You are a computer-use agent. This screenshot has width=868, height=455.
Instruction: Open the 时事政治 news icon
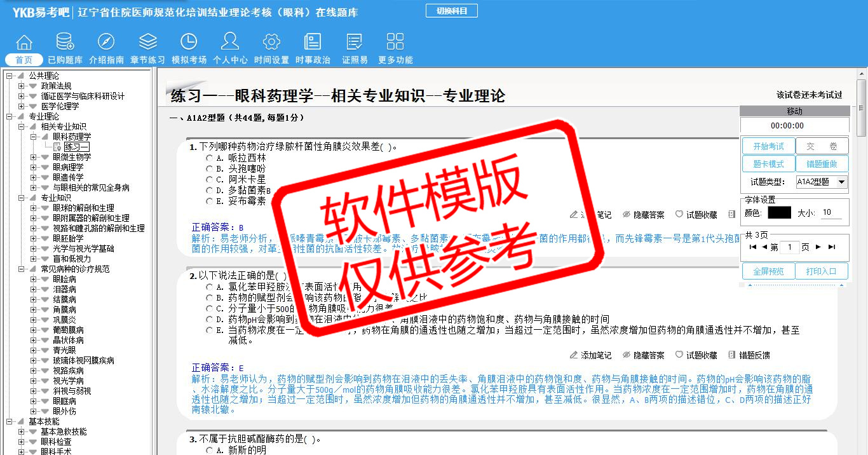pyautogui.click(x=313, y=43)
